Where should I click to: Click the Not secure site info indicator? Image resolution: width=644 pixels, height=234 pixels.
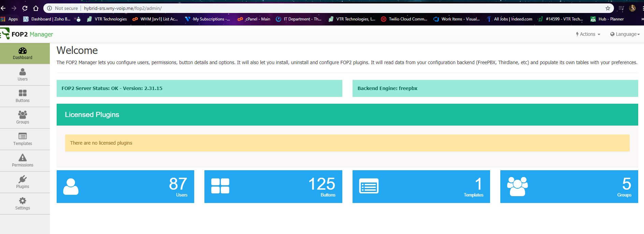(62, 8)
